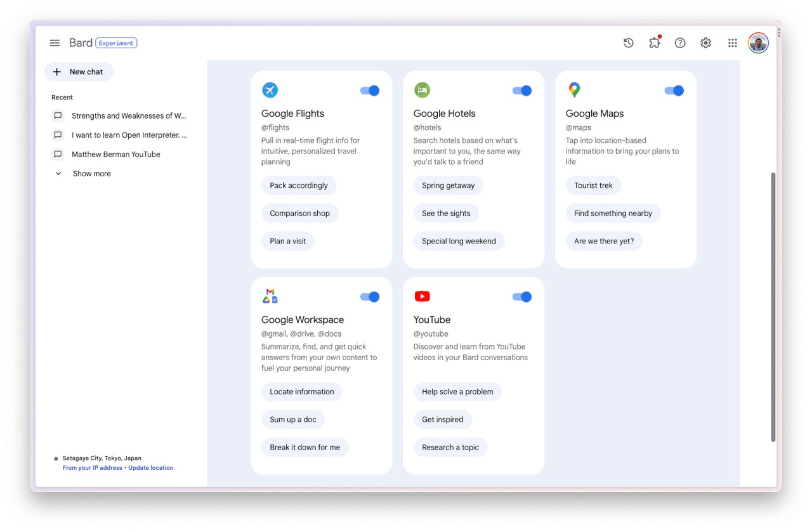Click the Bard logo text
The width and height of the screenshot is (812, 532).
tap(81, 43)
